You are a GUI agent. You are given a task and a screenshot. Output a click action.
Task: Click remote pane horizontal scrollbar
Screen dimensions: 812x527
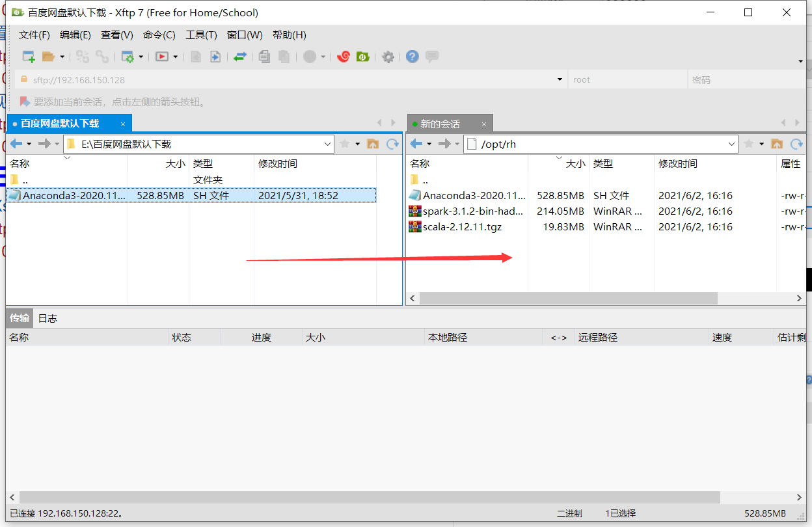[569, 298]
